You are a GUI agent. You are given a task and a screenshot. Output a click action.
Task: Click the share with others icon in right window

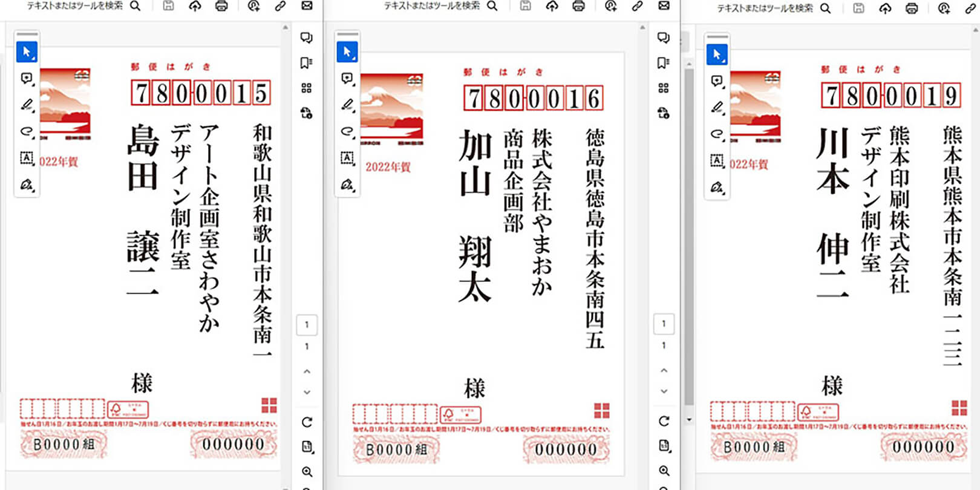pos(944,8)
